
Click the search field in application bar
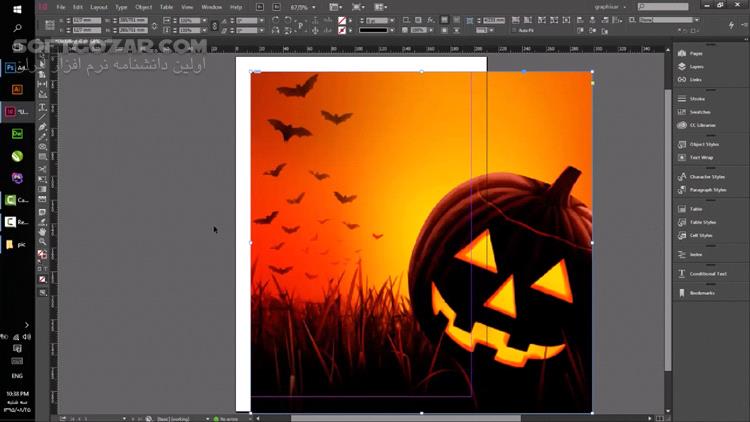point(663,7)
